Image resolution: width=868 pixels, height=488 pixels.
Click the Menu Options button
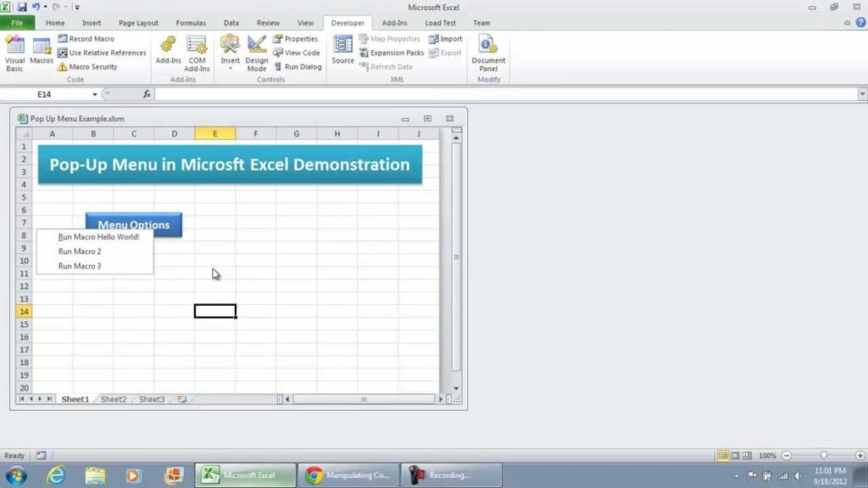coord(134,224)
